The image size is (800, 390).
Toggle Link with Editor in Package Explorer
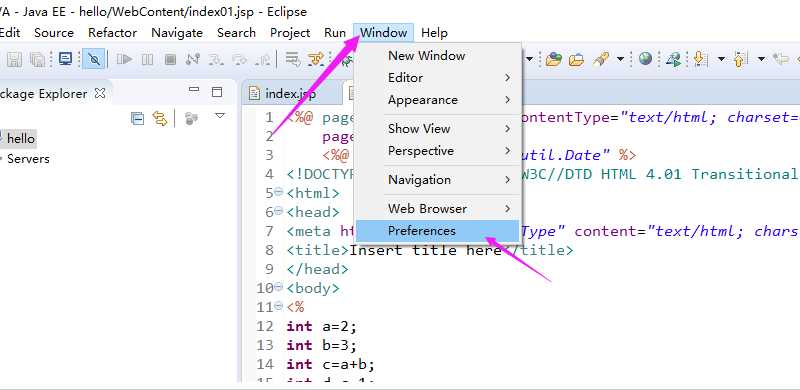click(160, 118)
